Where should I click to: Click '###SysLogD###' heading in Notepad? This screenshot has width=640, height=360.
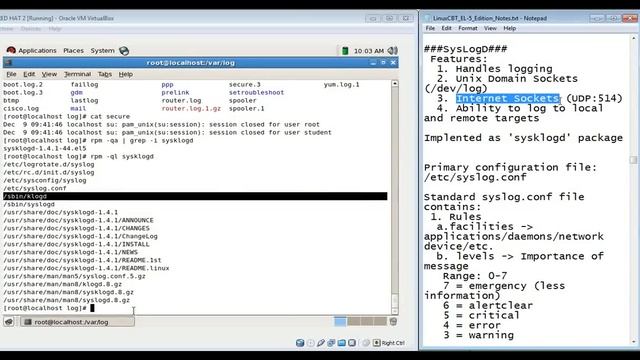coord(465,49)
